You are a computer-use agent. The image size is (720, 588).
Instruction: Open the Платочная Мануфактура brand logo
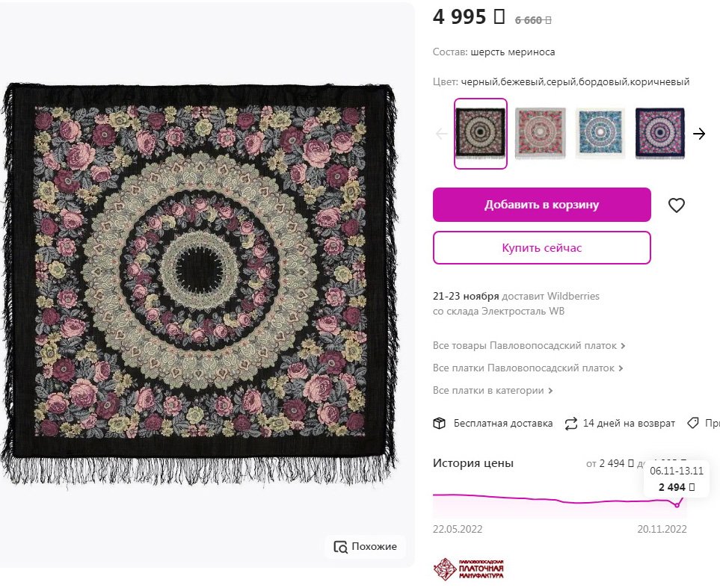469,569
